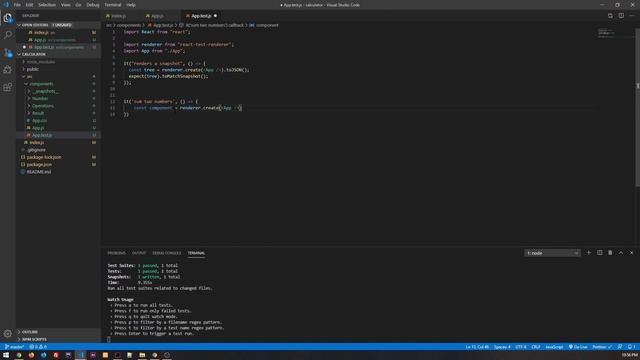This screenshot has height=360, width=640.
Task: Open the Manage gear in activity bar
Action: click(x=8, y=333)
